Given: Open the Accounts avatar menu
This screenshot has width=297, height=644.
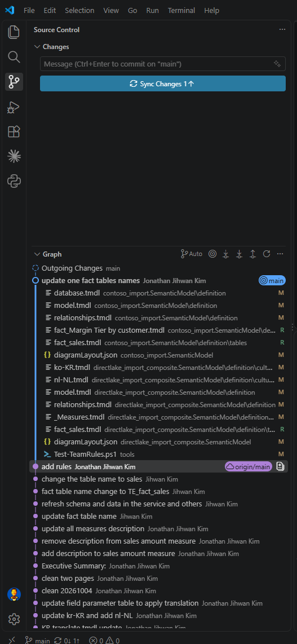Looking at the screenshot, I should [14, 594].
